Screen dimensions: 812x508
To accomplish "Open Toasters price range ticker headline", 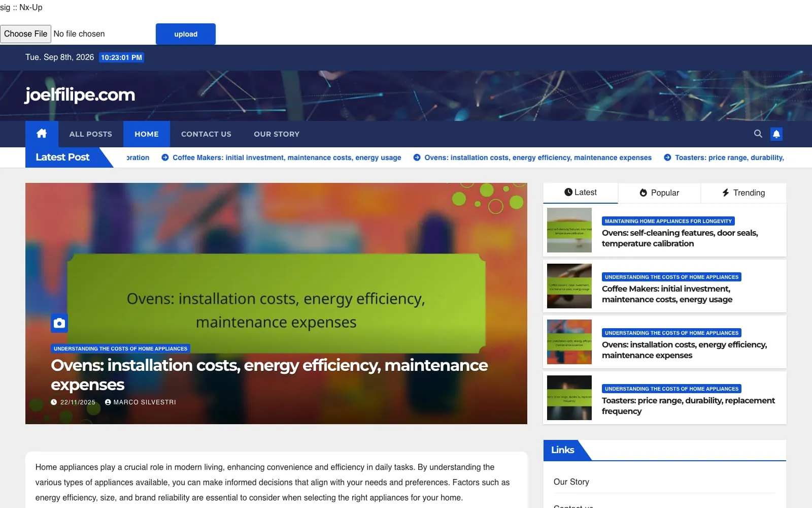I will pos(729,157).
